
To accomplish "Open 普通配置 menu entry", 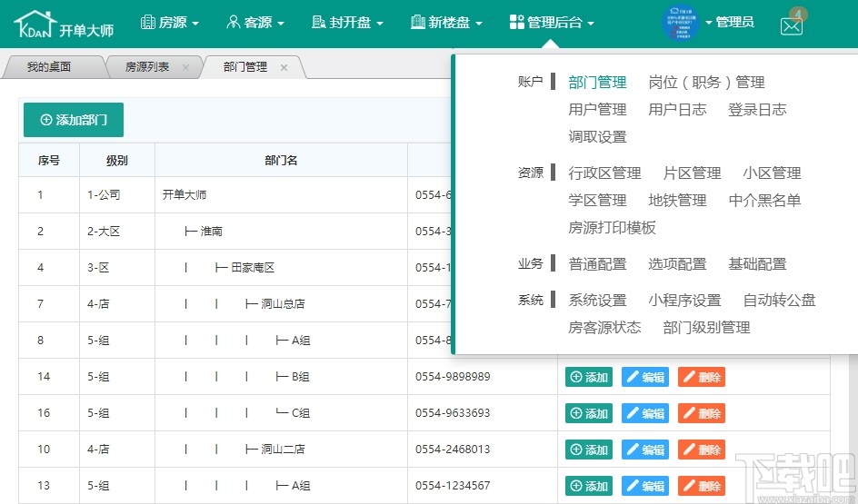I will click(x=597, y=264).
